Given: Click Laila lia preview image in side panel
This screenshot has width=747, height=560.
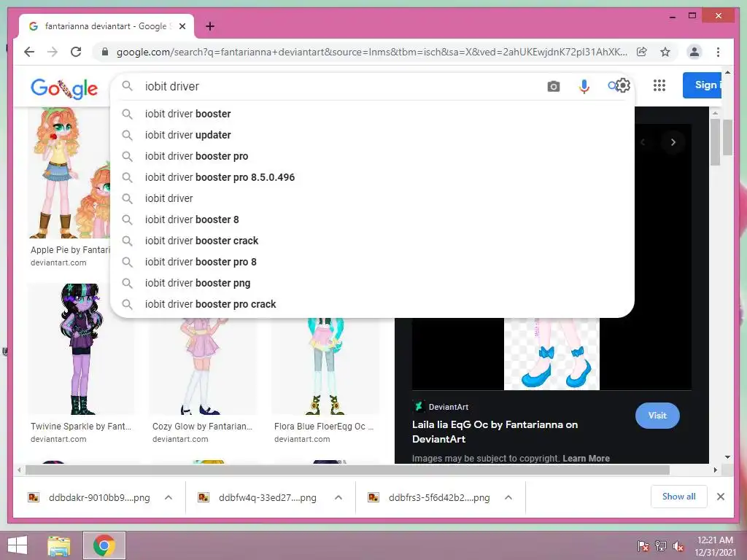Looking at the screenshot, I should coord(551,354).
